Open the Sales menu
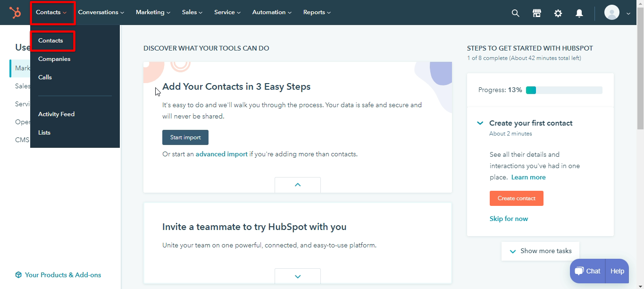The image size is (644, 289). [192, 12]
